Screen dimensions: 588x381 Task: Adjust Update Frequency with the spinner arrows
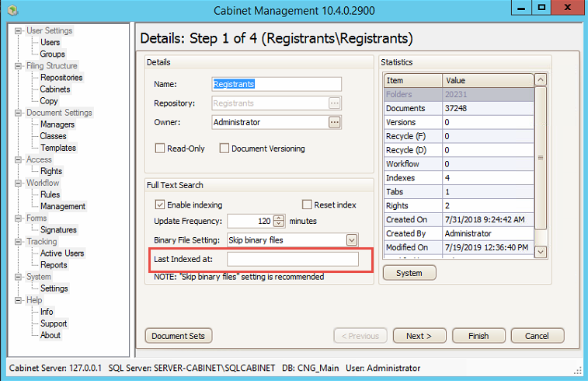[279, 221]
